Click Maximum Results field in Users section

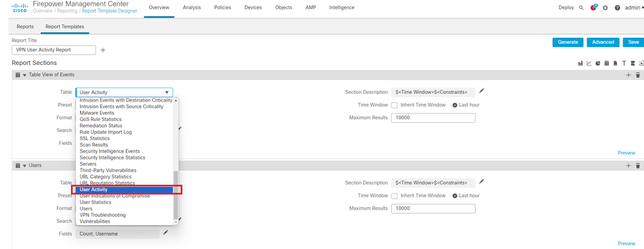pyautogui.click(x=433, y=209)
